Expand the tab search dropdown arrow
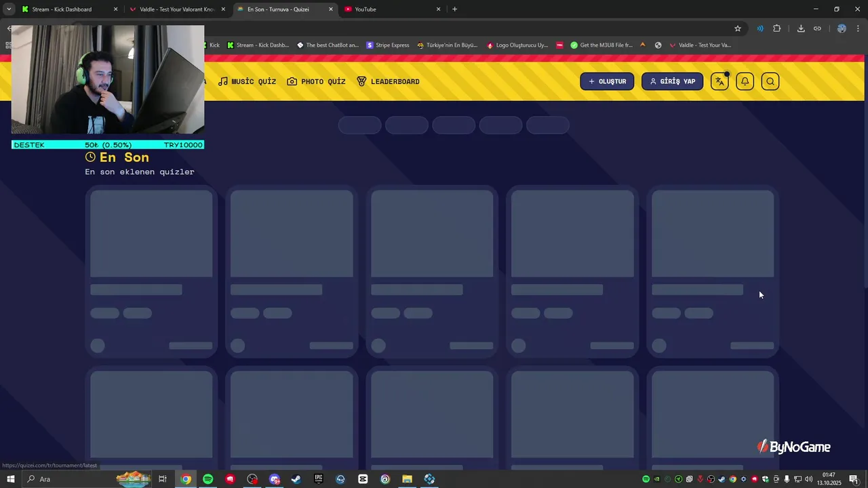Viewport: 868px width, 488px height. tap(9, 9)
